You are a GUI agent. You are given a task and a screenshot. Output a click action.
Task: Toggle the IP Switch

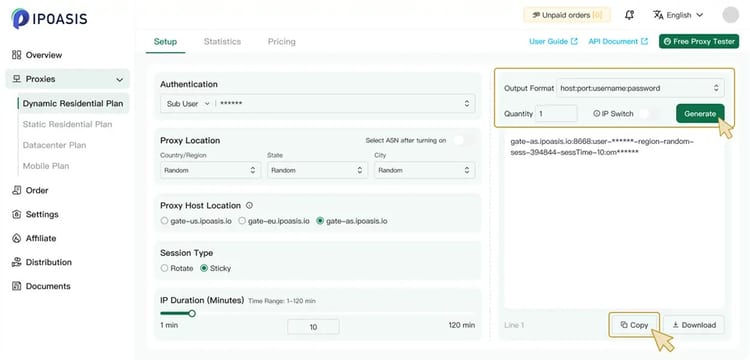pyautogui.click(x=650, y=114)
